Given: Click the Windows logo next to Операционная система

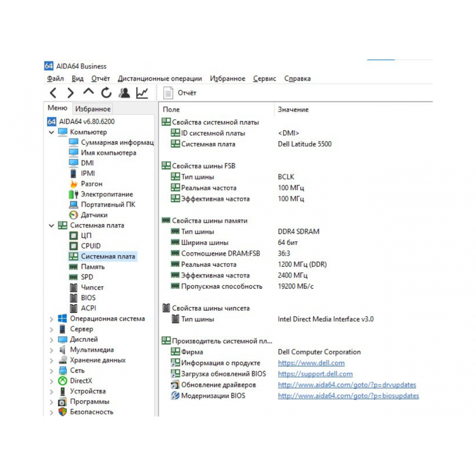Looking at the screenshot, I should 62,319.
